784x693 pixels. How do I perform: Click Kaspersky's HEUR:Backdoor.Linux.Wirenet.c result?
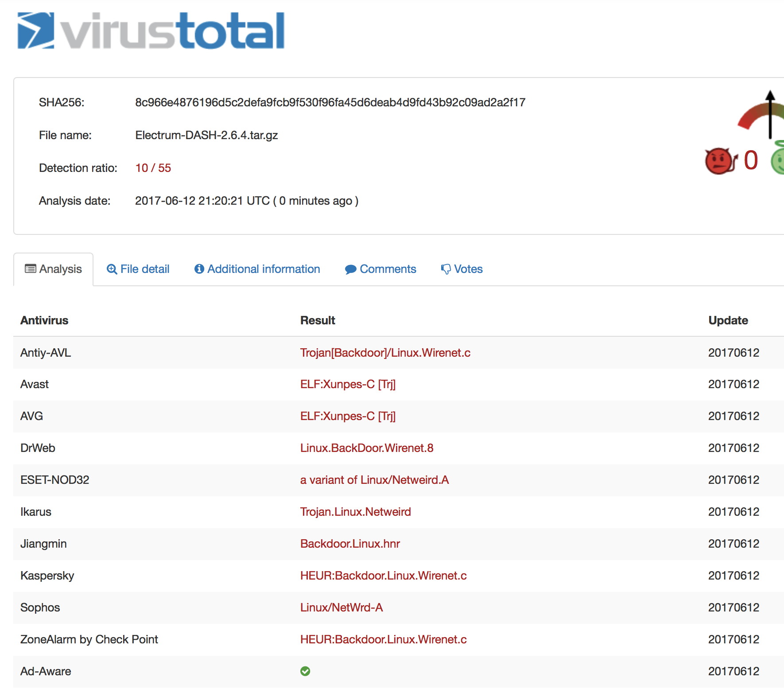pyautogui.click(x=384, y=576)
